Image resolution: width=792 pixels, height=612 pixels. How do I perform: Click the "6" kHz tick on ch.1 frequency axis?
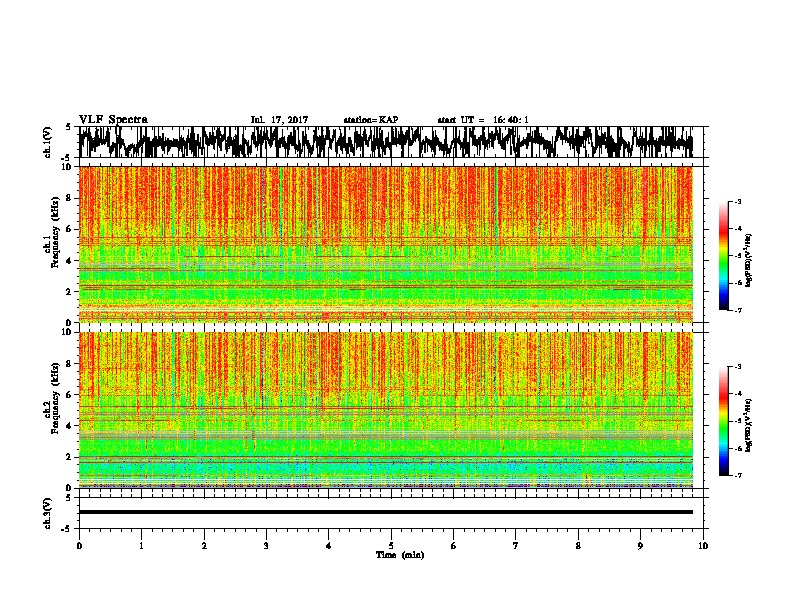[x=70, y=229]
